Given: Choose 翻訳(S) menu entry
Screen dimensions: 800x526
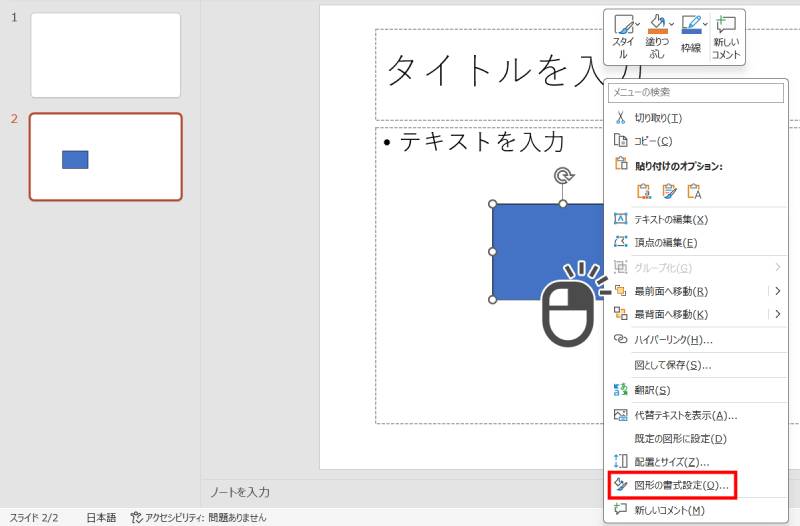Looking at the screenshot, I should 695,390.
